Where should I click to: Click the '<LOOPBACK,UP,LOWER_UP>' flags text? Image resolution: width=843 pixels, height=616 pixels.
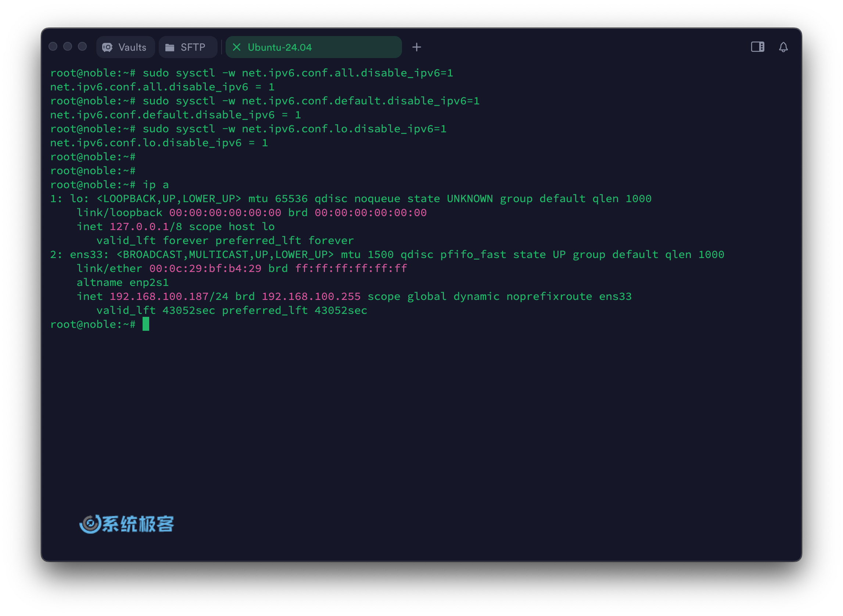(x=169, y=199)
